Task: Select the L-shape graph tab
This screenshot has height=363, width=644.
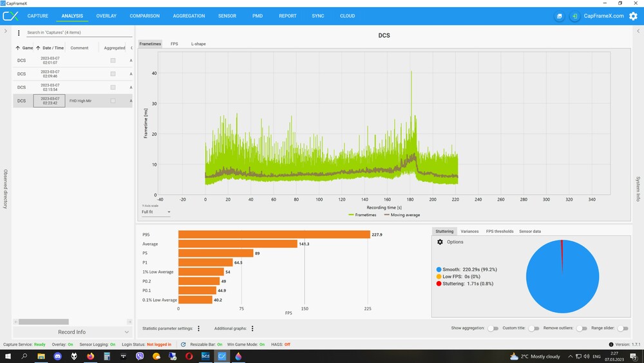Action: 198,44
